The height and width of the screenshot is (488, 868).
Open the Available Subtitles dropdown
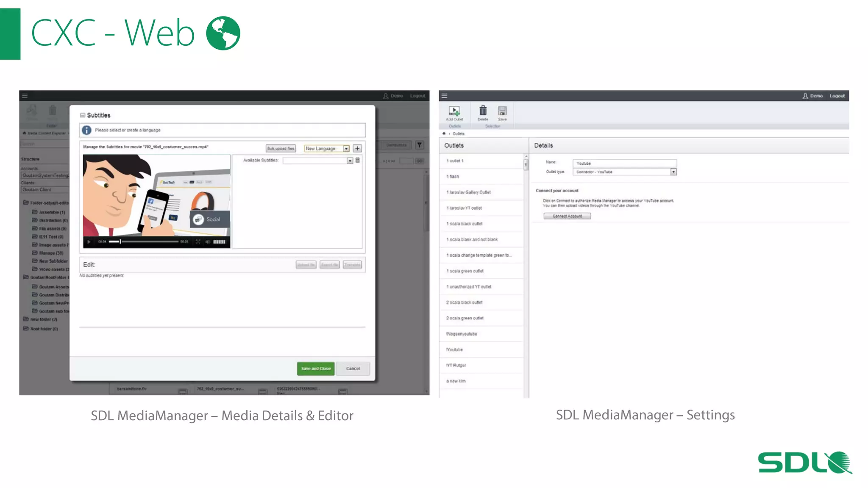pyautogui.click(x=318, y=161)
